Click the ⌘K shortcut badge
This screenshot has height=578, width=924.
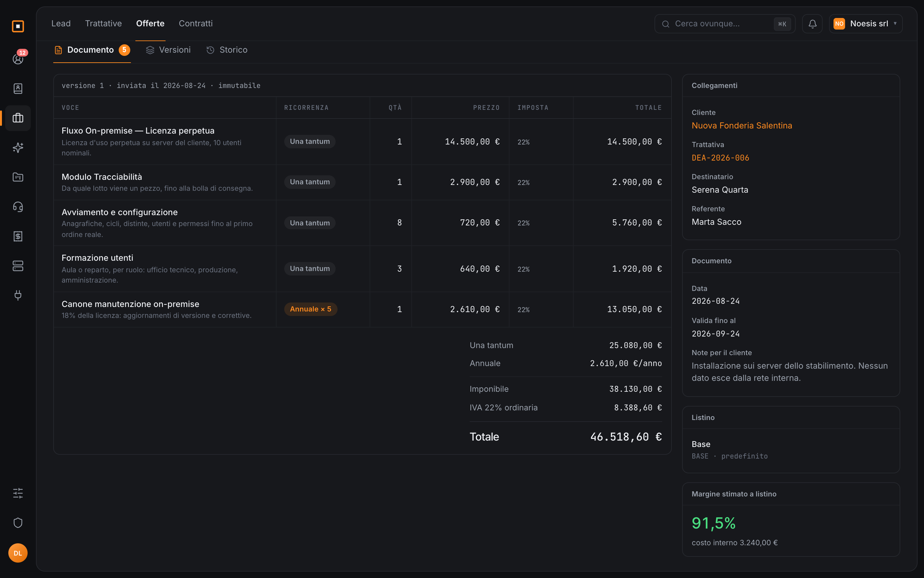click(782, 24)
